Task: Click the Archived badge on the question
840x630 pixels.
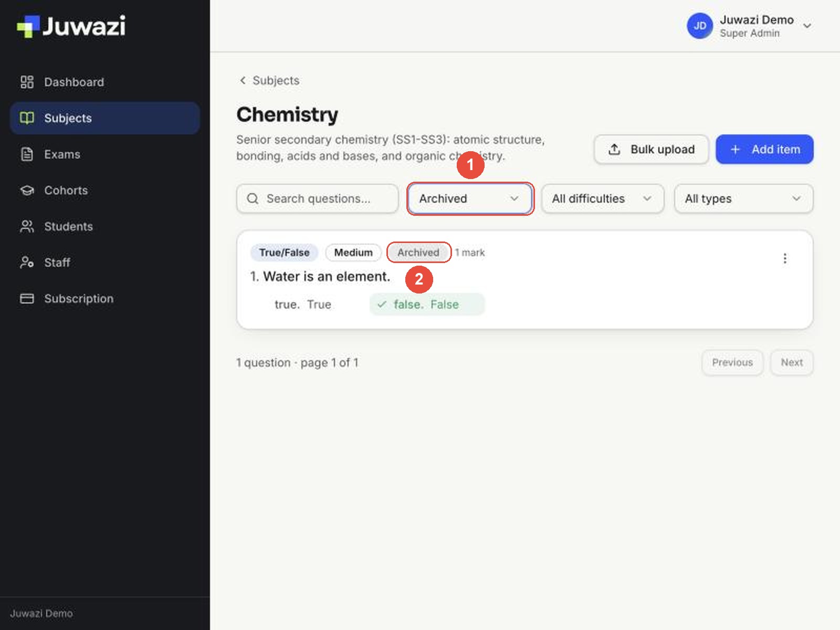Action: [x=418, y=253]
